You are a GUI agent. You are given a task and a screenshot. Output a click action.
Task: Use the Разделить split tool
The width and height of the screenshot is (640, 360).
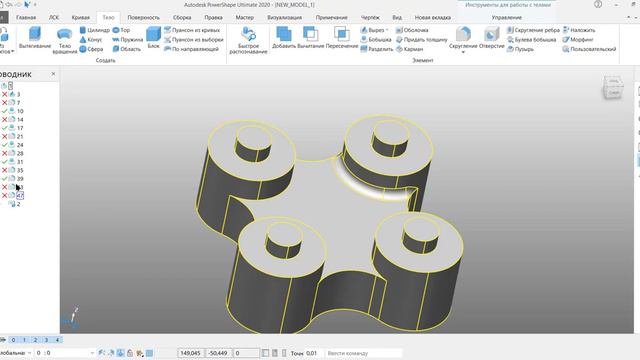pyautogui.click(x=377, y=49)
